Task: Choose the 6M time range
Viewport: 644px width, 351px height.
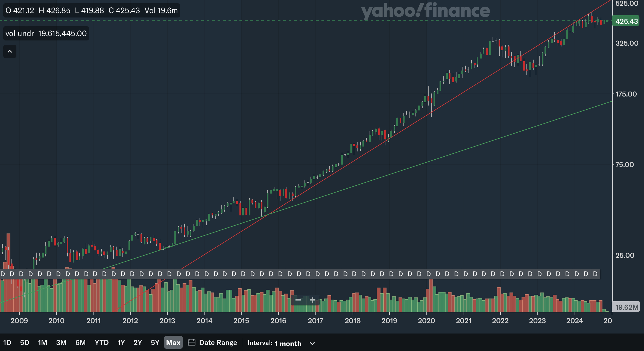Action: (80, 343)
